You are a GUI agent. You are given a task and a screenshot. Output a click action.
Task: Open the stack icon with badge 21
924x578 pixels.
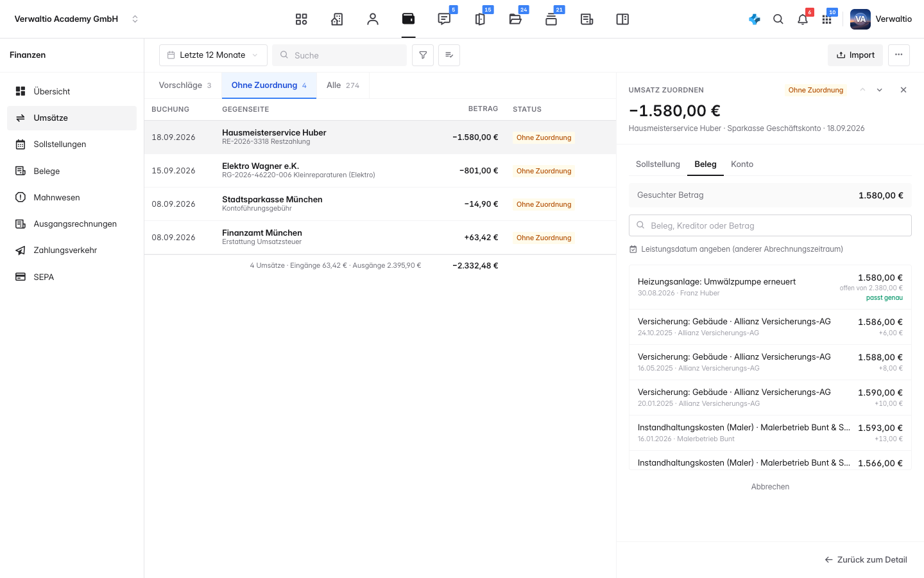(551, 19)
